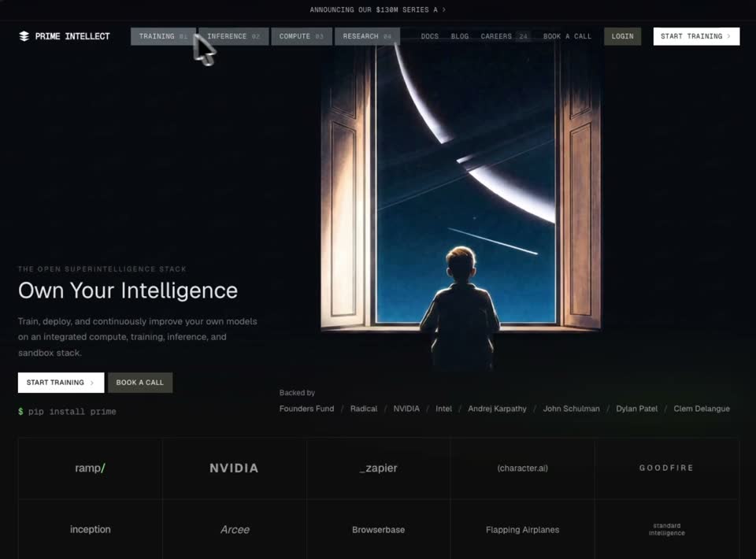756x559 pixels.
Task: Visit the Blog link
Action: coord(459,36)
